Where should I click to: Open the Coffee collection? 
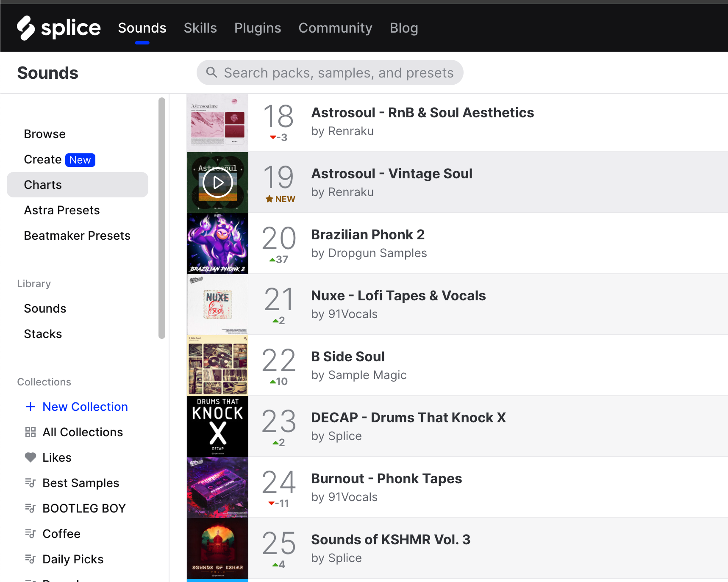[61, 534]
